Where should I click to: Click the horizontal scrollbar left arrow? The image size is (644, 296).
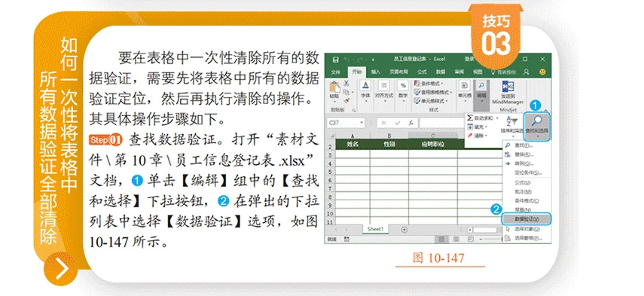tap(470, 230)
